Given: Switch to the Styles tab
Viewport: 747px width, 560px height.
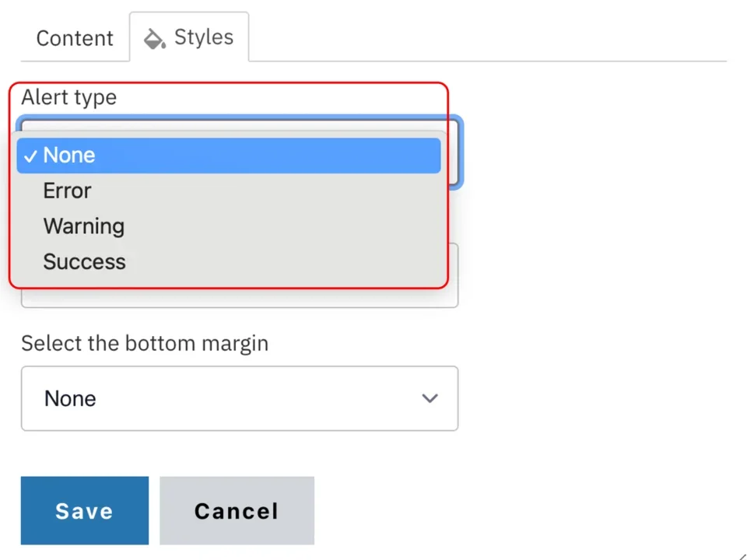Looking at the screenshot, I should 189,37.
